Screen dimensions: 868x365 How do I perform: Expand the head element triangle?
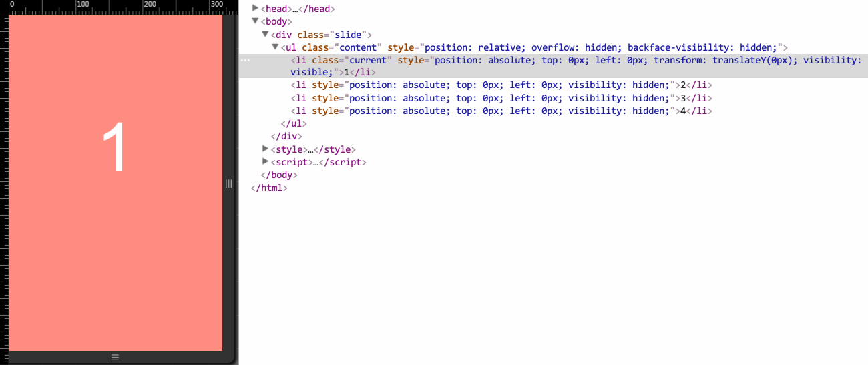255,9
